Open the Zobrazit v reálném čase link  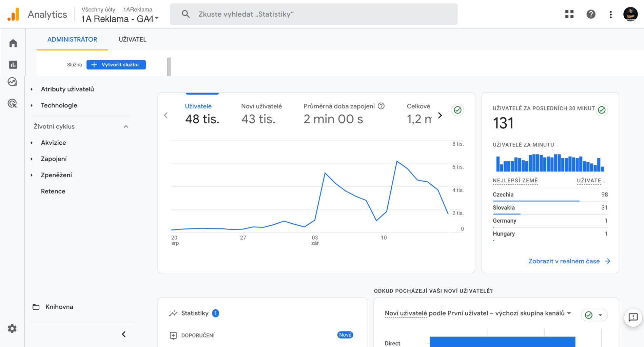tap(569, 261)
